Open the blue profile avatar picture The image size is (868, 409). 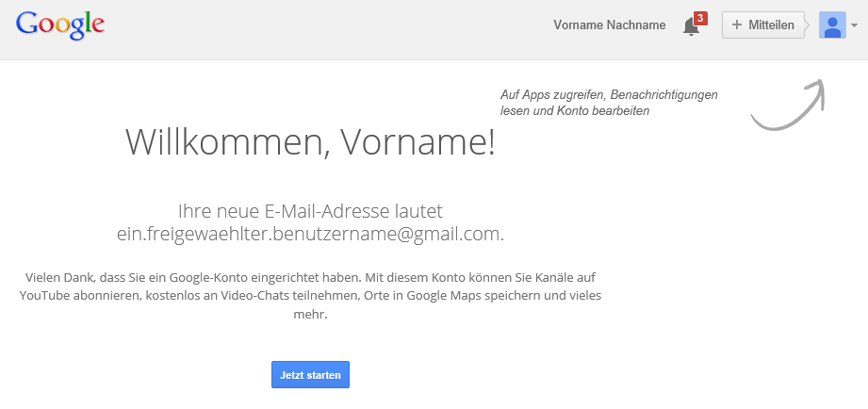pos(832,25)
